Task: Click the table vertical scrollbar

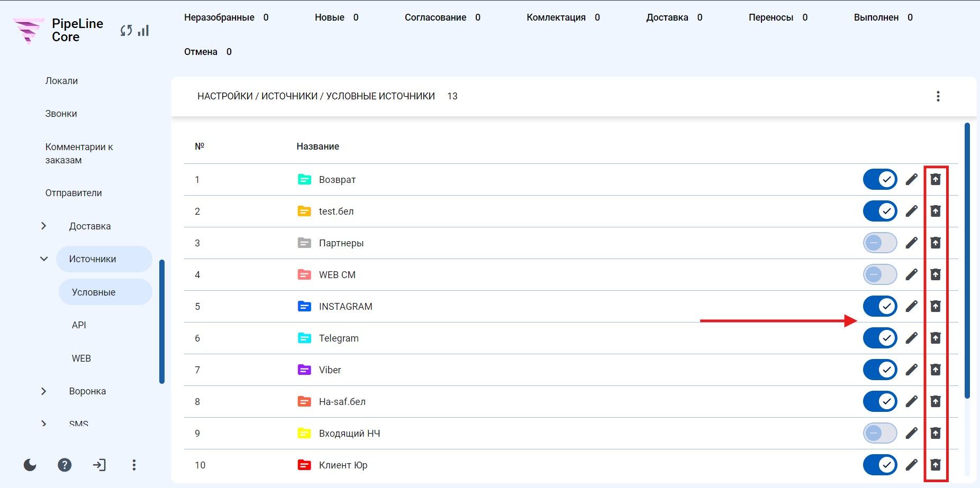Action: [967, 260]
